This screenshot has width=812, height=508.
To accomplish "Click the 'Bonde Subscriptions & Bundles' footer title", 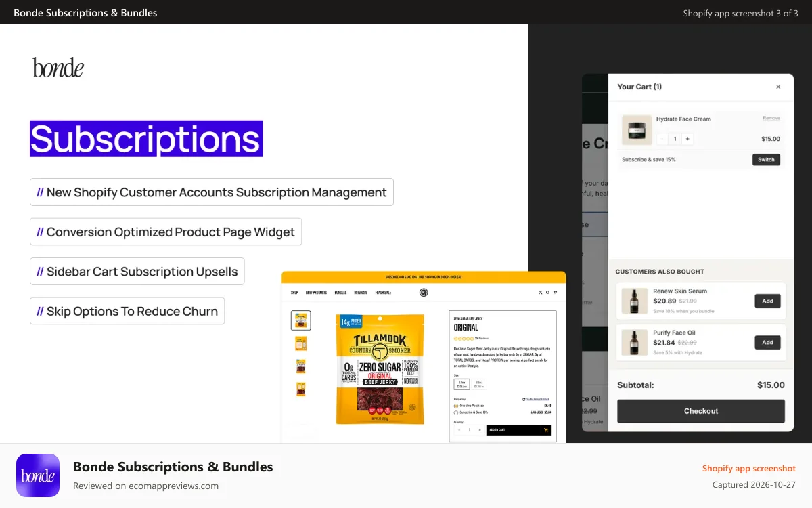I will pyautogui.click(x=173, y=467).
